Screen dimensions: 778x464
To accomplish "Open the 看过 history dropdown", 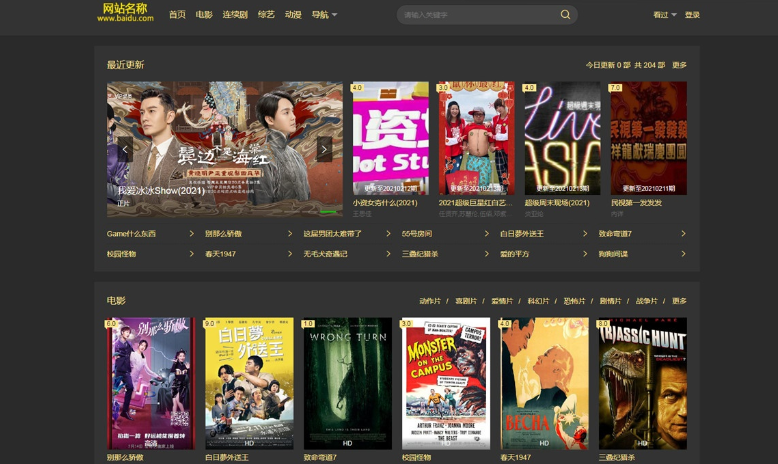I will tap(664, 15).
